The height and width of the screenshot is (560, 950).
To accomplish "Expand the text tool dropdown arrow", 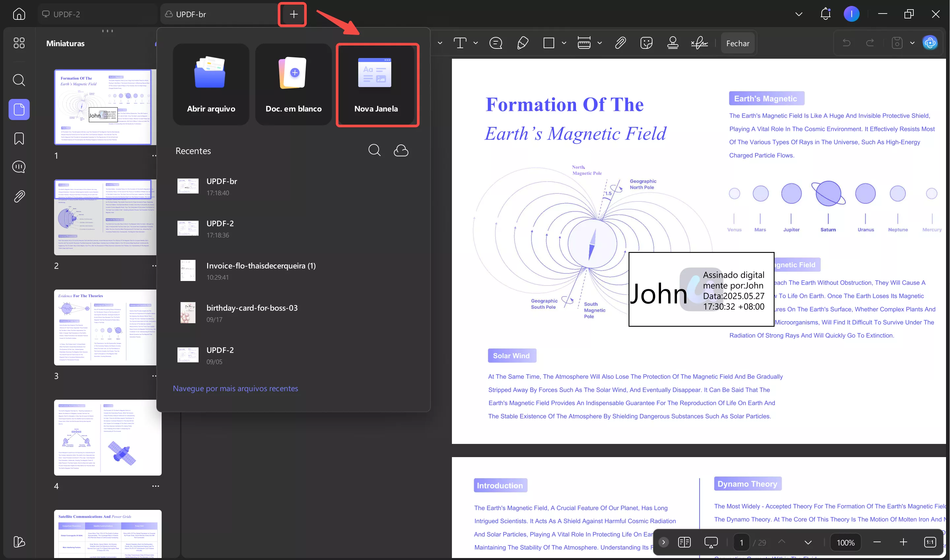I will pyautogui.click(x=476, y=43).
